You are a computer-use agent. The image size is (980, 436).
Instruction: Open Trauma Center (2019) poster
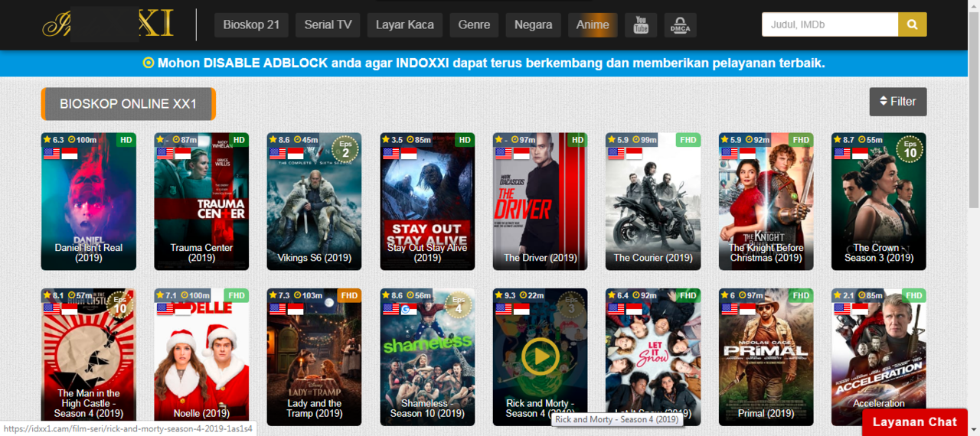(x=201, y=201)
